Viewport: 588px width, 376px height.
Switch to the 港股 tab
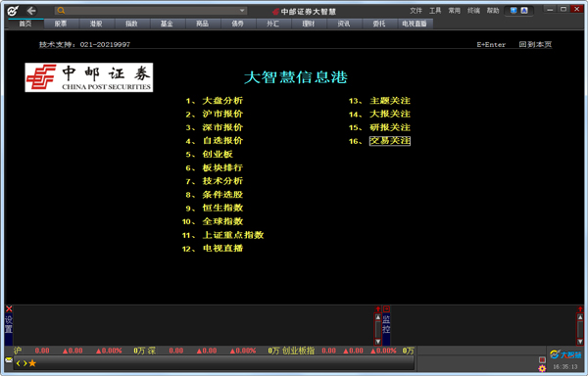tap(96, 23)
